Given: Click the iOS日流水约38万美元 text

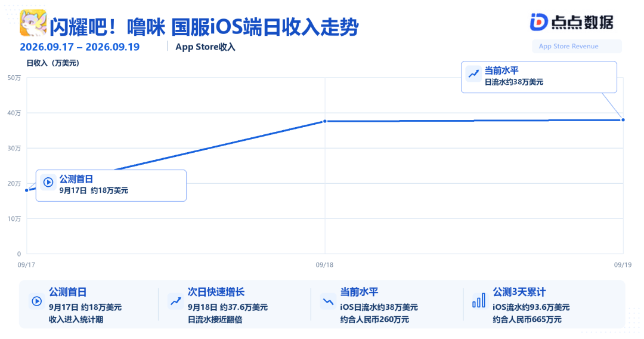Looking at the screenshot, I should click(379, 307).
